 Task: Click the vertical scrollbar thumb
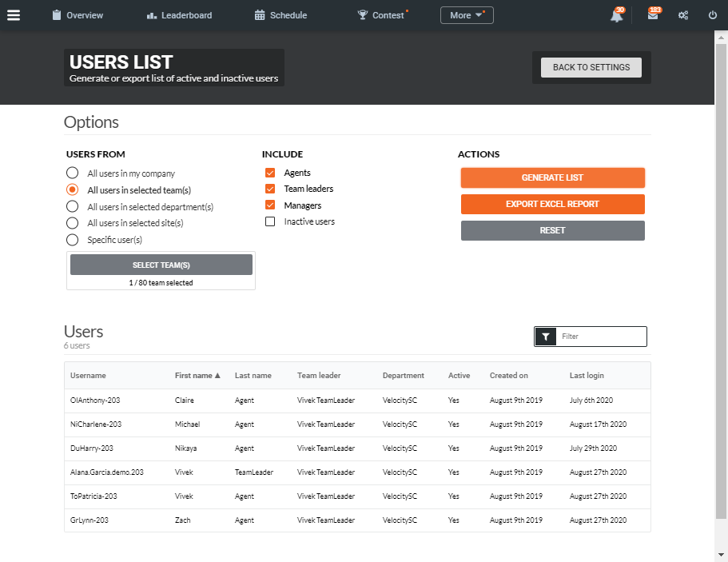tap(721, 281)
